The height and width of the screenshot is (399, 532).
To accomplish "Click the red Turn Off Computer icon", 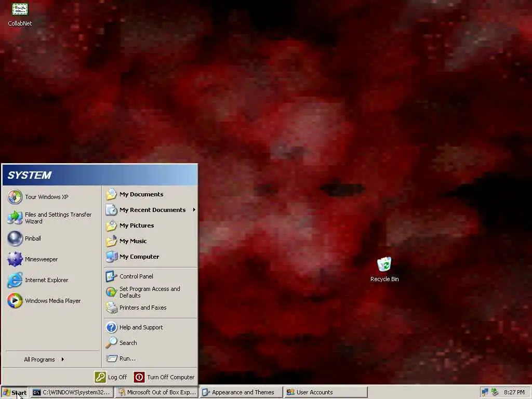I will click(139, 377).
